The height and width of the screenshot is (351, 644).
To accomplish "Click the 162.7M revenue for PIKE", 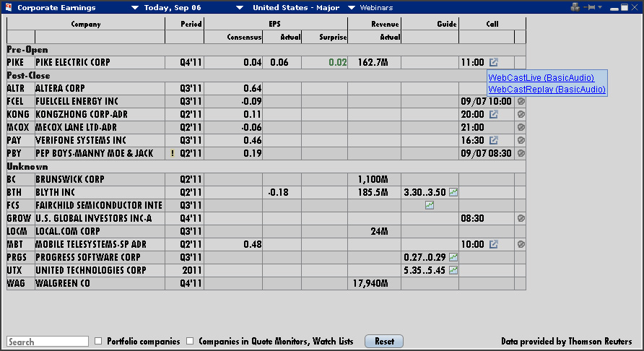I will pos(373,63).
